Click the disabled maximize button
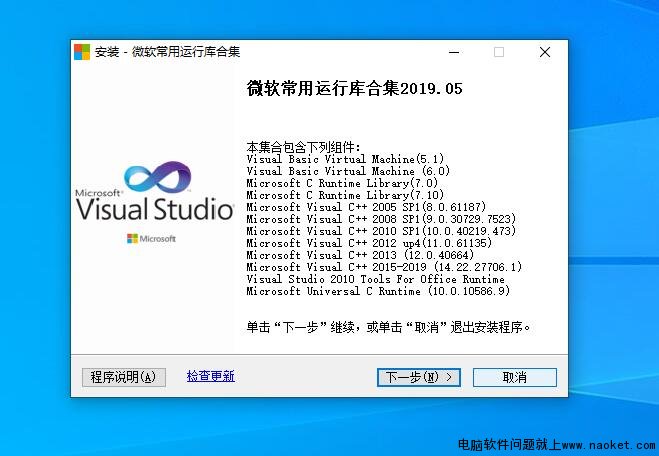Viewport: 659px width, 456px height. coord(499,52)
